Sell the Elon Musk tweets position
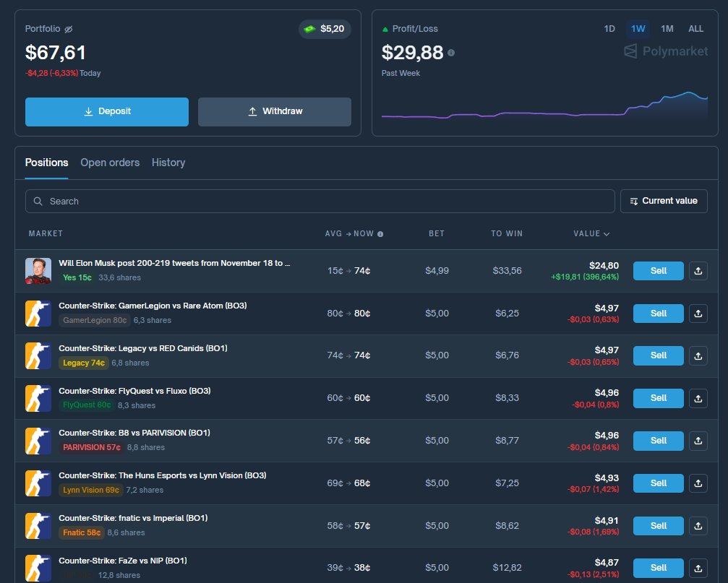 coord(658,271)
